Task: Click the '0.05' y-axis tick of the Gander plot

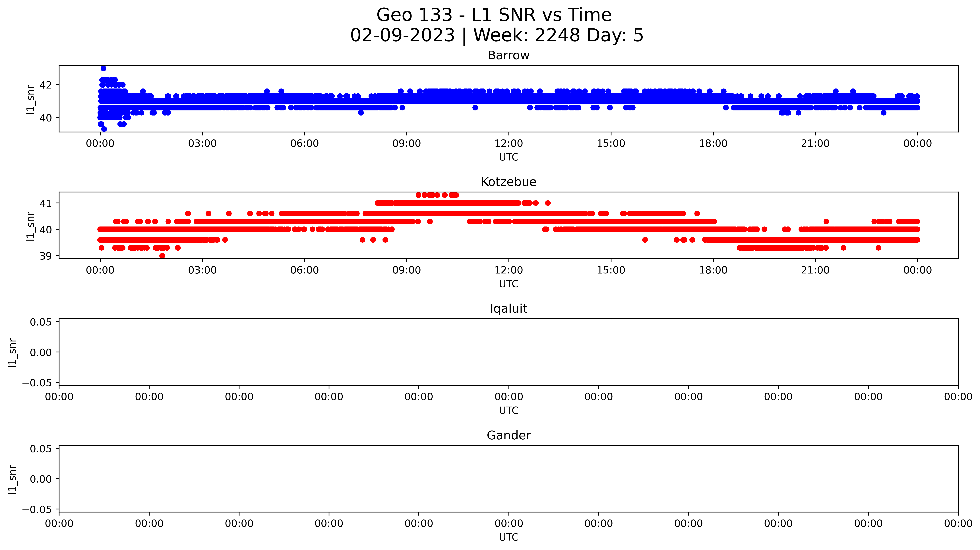Action: coord(41,449)
